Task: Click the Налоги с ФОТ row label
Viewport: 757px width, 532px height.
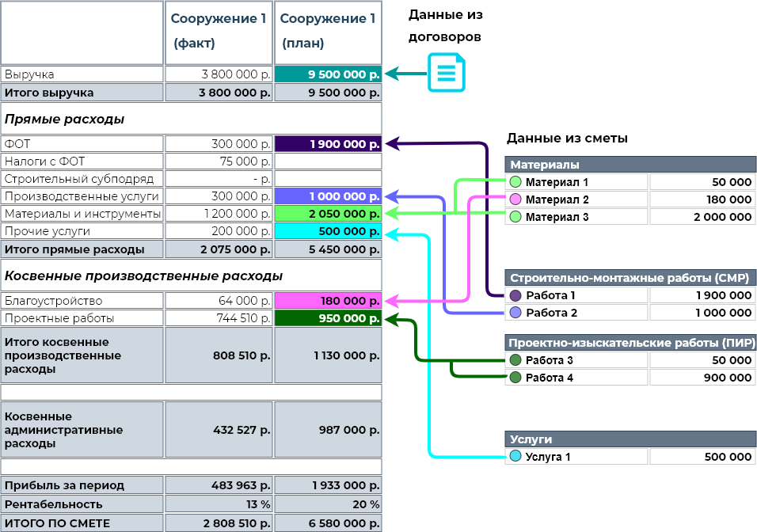Action: 82,161
